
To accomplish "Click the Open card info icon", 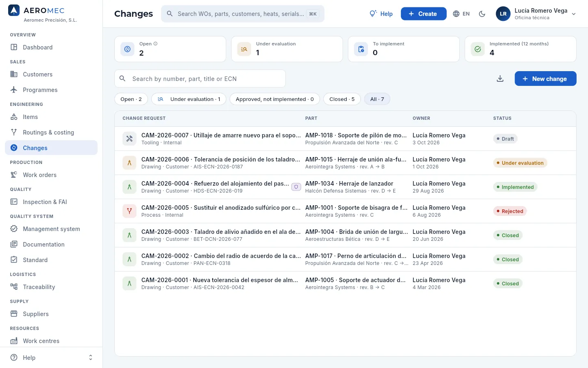I will [x=155, y=44].
